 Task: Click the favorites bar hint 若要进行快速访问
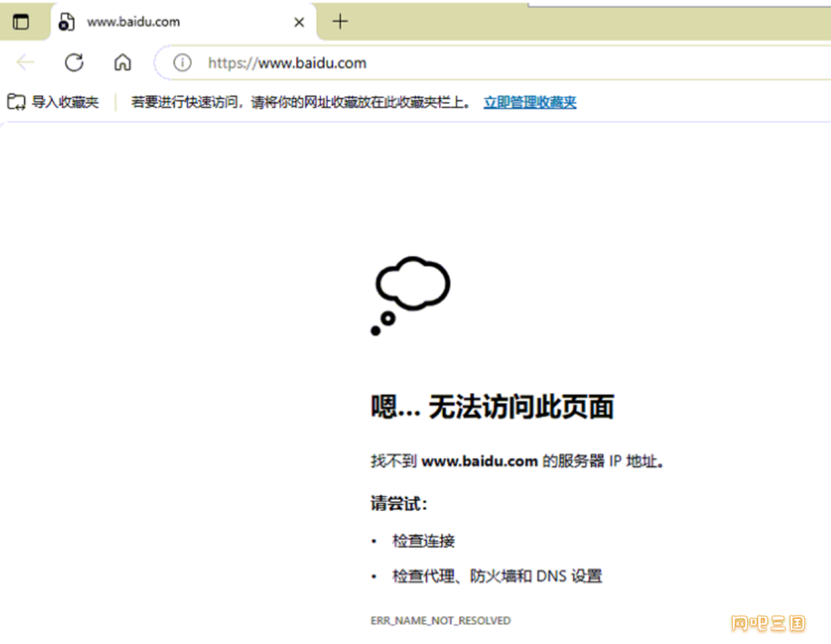[300, 101]
